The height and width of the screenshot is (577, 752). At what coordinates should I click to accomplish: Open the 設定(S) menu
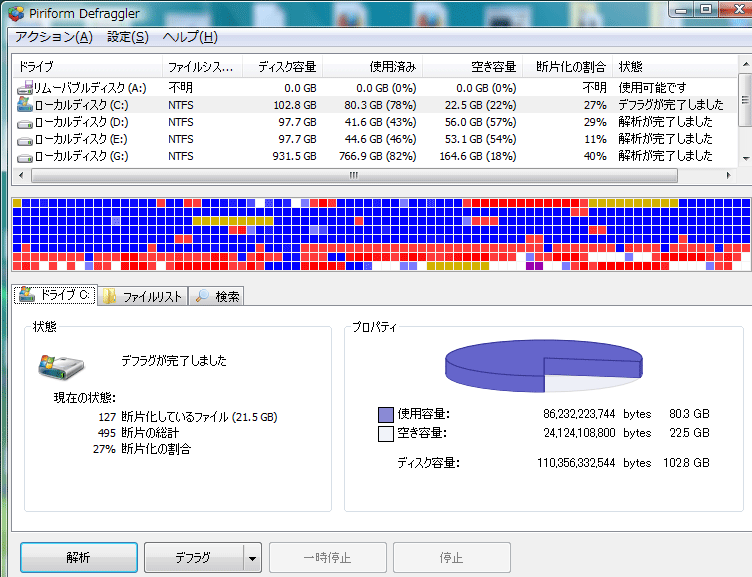128,37
